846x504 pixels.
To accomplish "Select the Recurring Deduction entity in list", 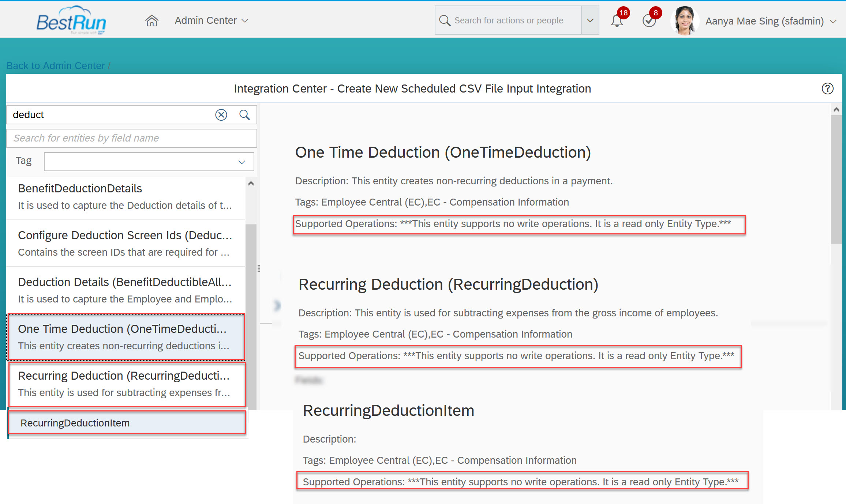I will [x=127, y=384].
